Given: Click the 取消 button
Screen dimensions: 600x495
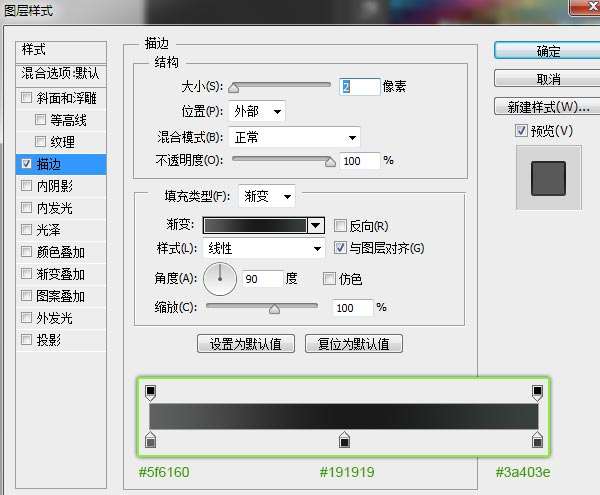Looking at the screenshot, I should pos(548,79).
